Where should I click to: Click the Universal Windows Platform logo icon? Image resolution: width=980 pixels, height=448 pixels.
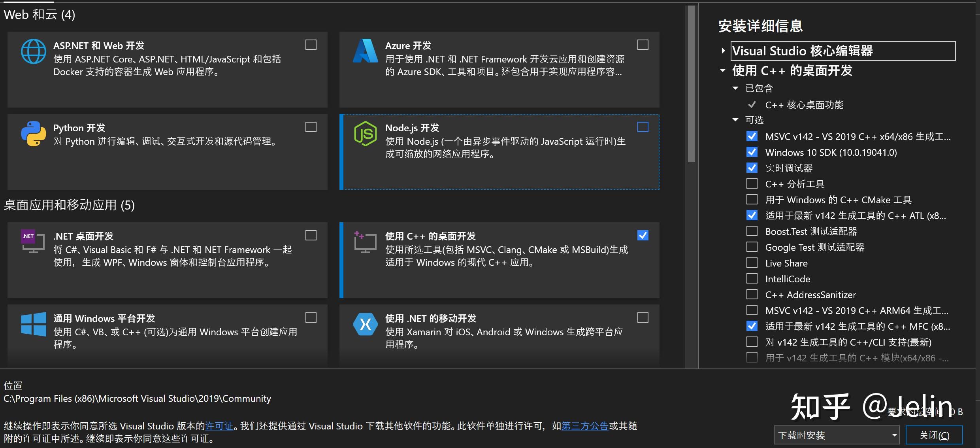tap(34, 324)
